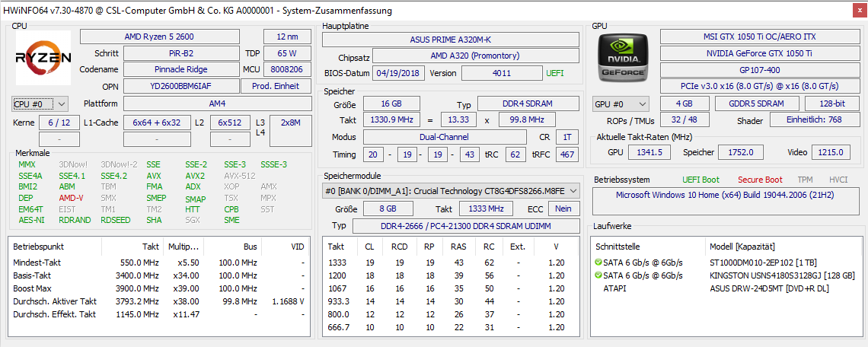Click the YD2600BBM6IAF OPN field

pos(181,86)
